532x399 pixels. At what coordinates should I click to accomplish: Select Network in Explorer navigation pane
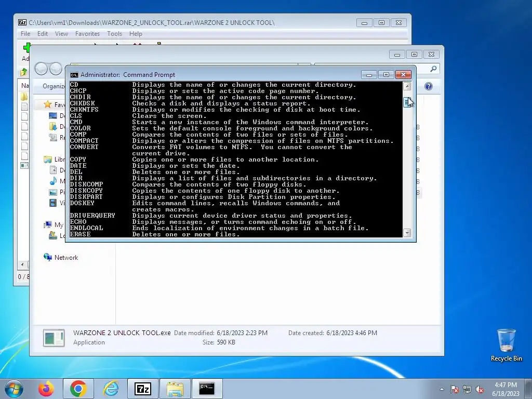(x=66, y=258)
